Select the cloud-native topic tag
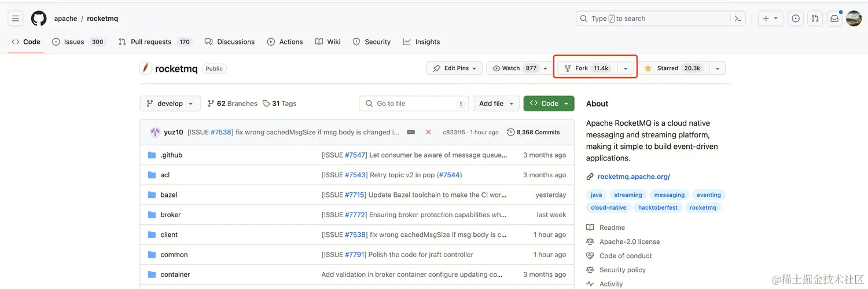The image size is (868, 289). [x=609, y=207]
